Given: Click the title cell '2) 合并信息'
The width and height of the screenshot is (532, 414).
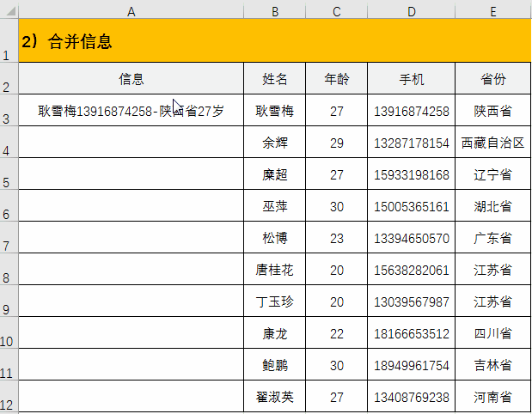Looking at the screenshot, I should 274,40.
